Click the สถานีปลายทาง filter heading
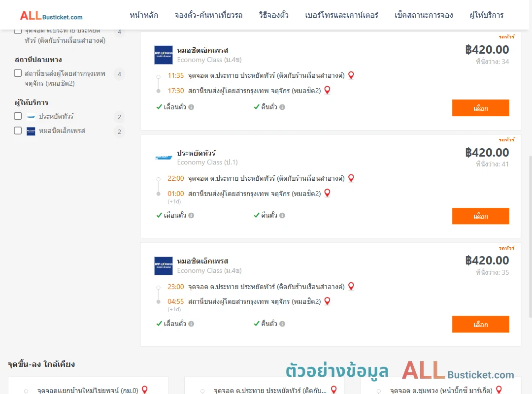 (x=38, y=60)
